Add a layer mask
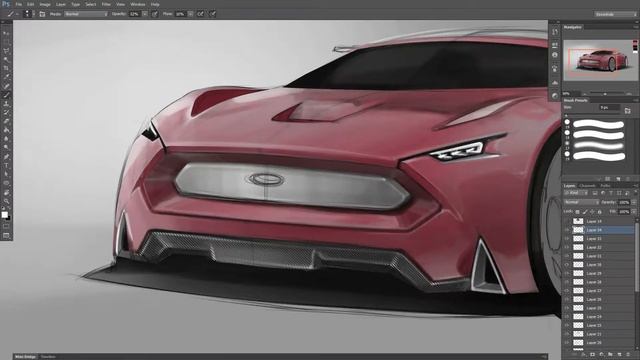This screenshot has width=640, height=360. pos(592,355)
